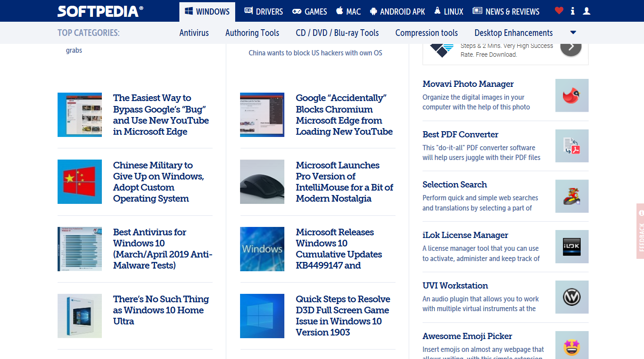Image resolution: width=644 pixels, height=359 pixels.
Task: Open the Movavi Photo Manager title link
Action: coord(468,84)
